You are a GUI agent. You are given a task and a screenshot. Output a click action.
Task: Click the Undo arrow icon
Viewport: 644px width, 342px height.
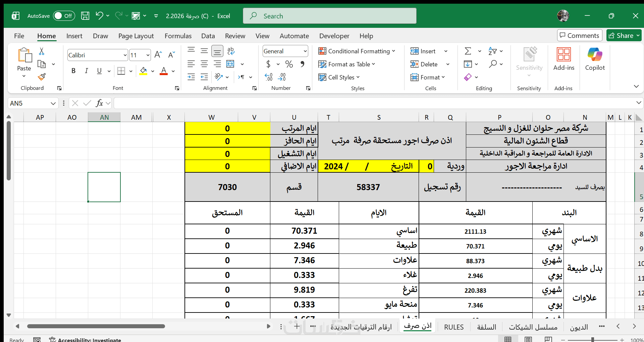click(x=99, y=15)
